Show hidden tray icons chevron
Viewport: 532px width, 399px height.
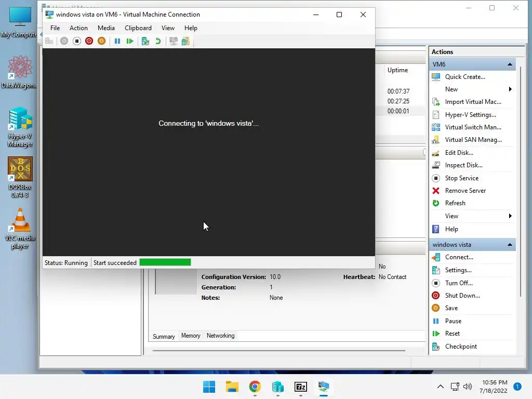[x=441, y=387]
